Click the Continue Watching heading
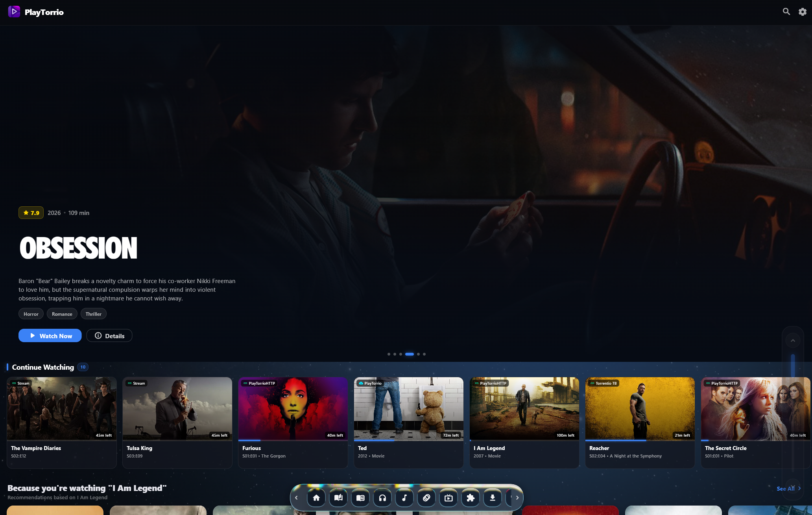This screenshot has height=515, width=812. [x=43, y=367]
